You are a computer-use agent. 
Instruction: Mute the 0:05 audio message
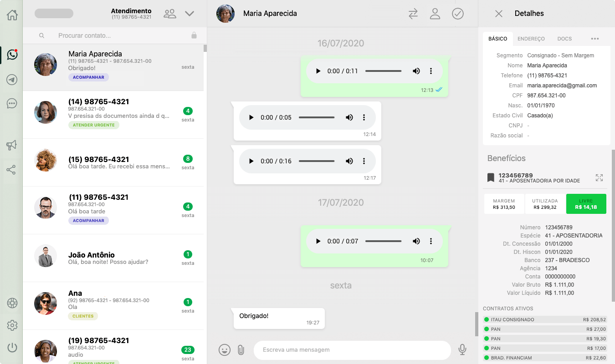[349, 117]
